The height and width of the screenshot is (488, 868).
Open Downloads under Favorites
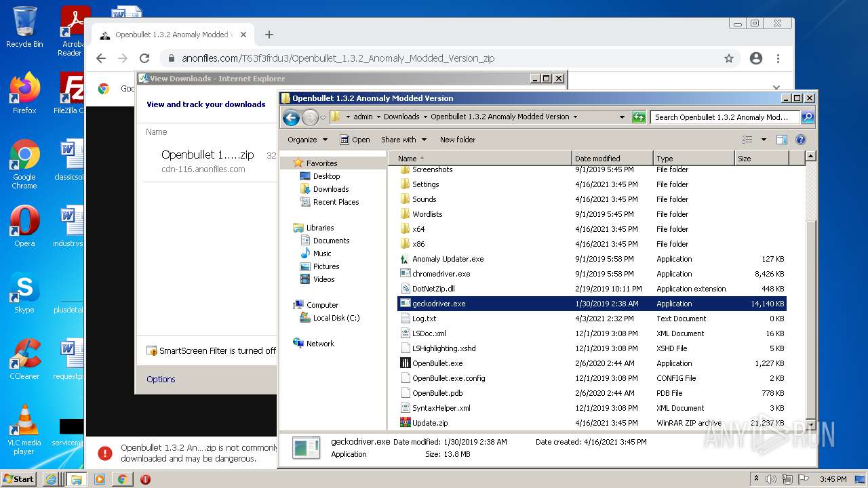(x=331, y=189)
